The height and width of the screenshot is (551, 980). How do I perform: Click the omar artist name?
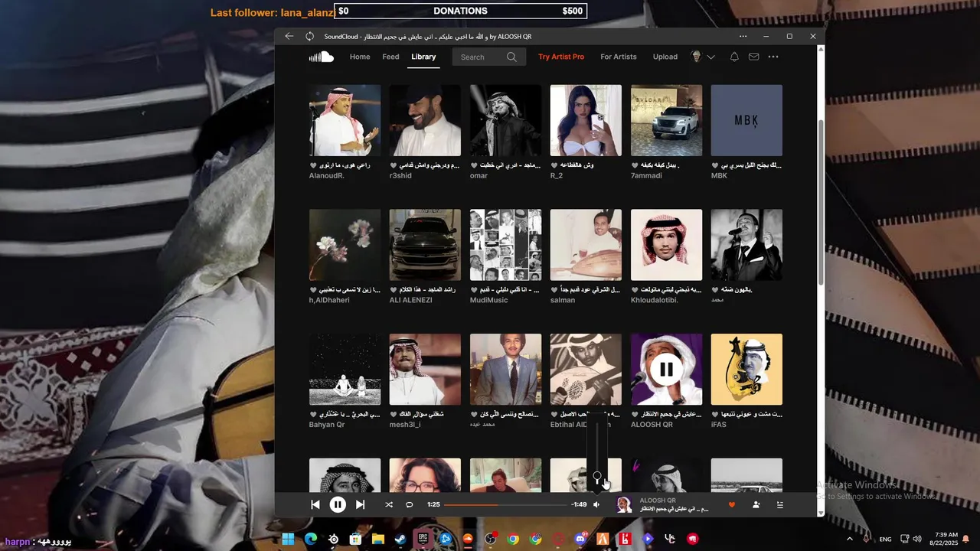tap(479, 176)
